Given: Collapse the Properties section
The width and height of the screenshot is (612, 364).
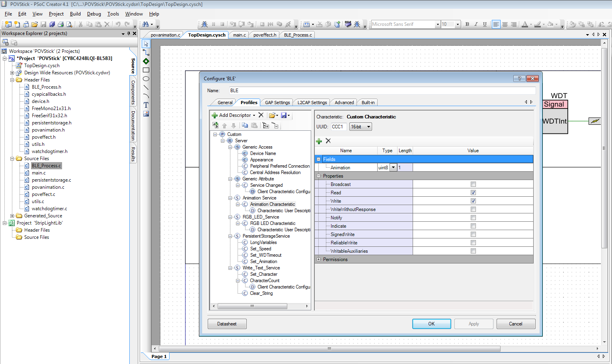Looking at the screenshot, I should point(318,176).
